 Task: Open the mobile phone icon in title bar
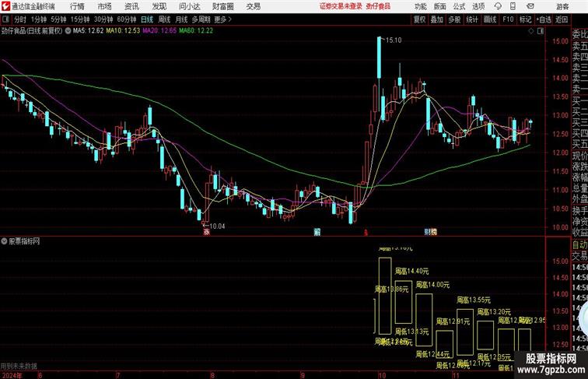click(513, 6)
